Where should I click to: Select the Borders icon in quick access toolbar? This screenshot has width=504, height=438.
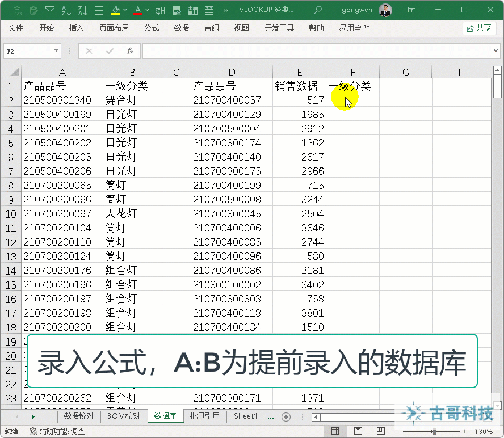point(100,10)
